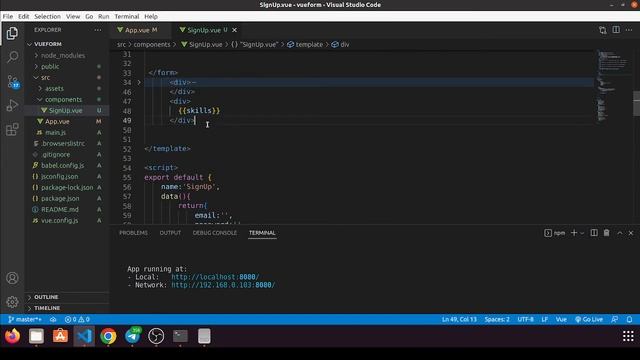Image resolution: width=640 pixels, height=360 pixels.
Task: Maximize the panel size with chevron up
Action: click(620, 233)
